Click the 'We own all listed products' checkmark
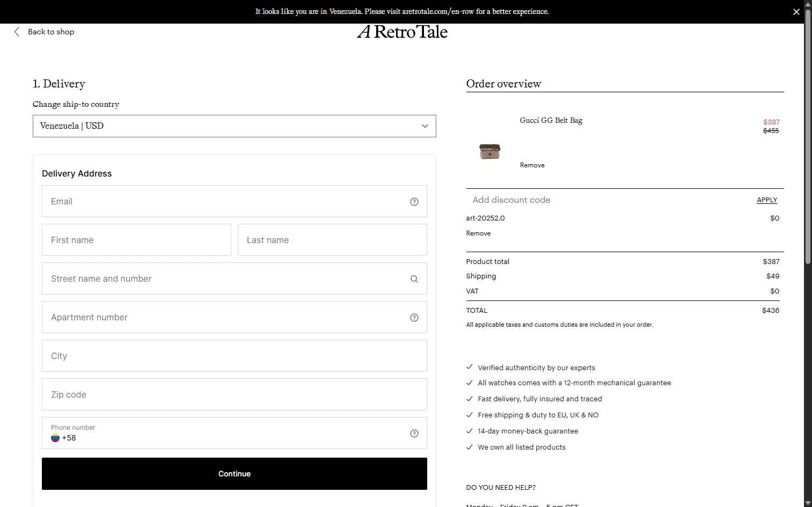 [470, 447]
